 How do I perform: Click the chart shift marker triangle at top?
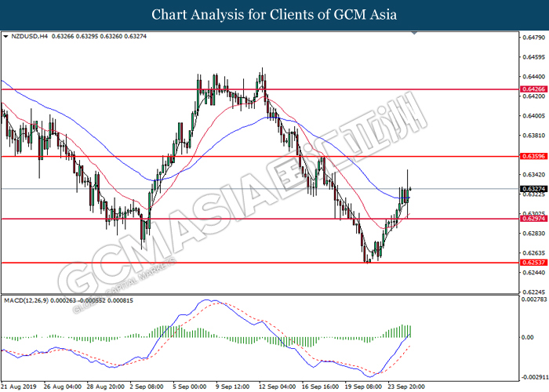415,33
